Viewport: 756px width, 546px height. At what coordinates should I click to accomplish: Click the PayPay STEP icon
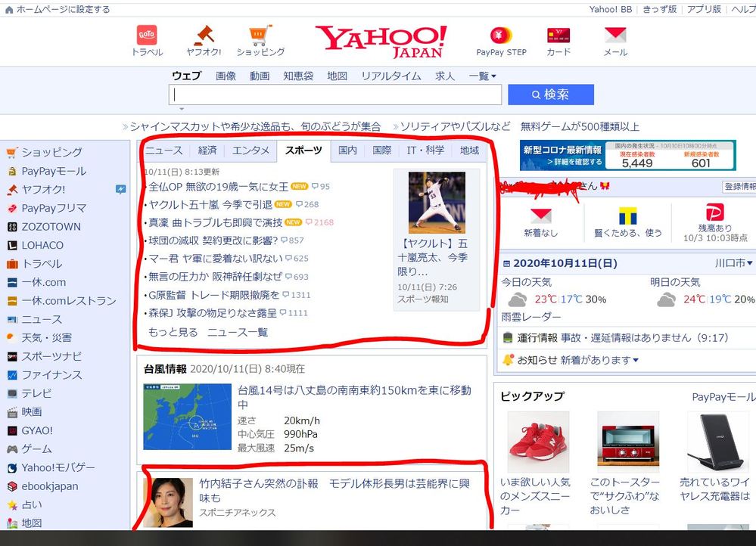tap(501, 36)
